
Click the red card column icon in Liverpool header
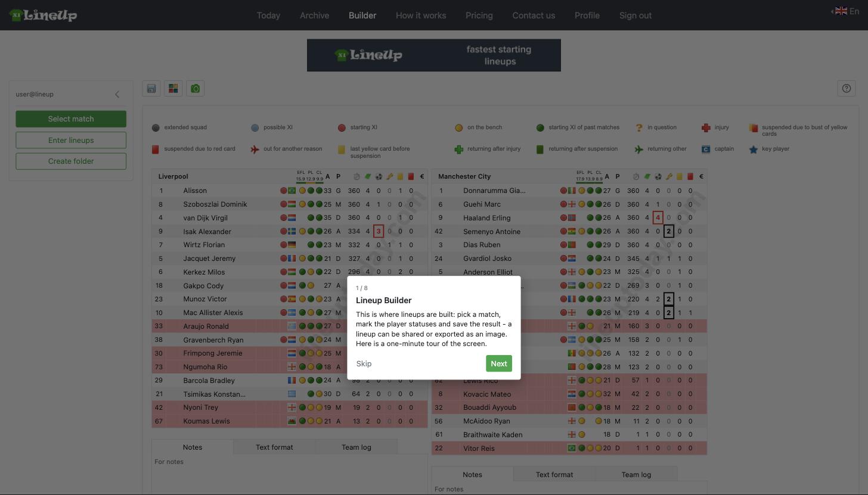pos(411,176)
